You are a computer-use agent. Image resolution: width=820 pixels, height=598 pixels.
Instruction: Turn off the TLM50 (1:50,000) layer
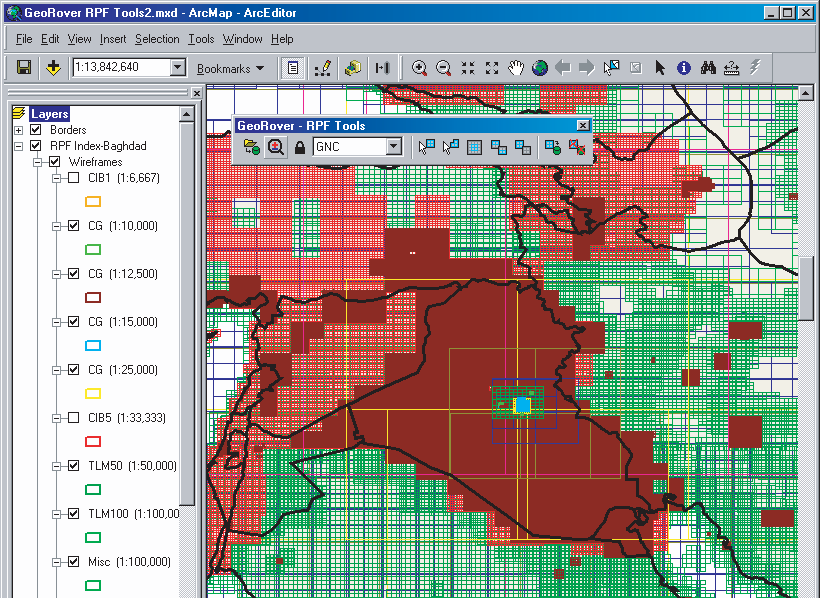pyautogui.click(x=73, y=465)
